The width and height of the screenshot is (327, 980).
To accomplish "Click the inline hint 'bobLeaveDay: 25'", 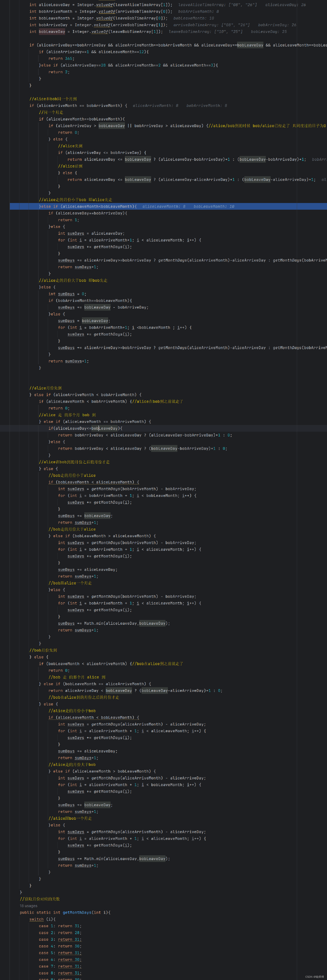I will click(x=269, y=32).
